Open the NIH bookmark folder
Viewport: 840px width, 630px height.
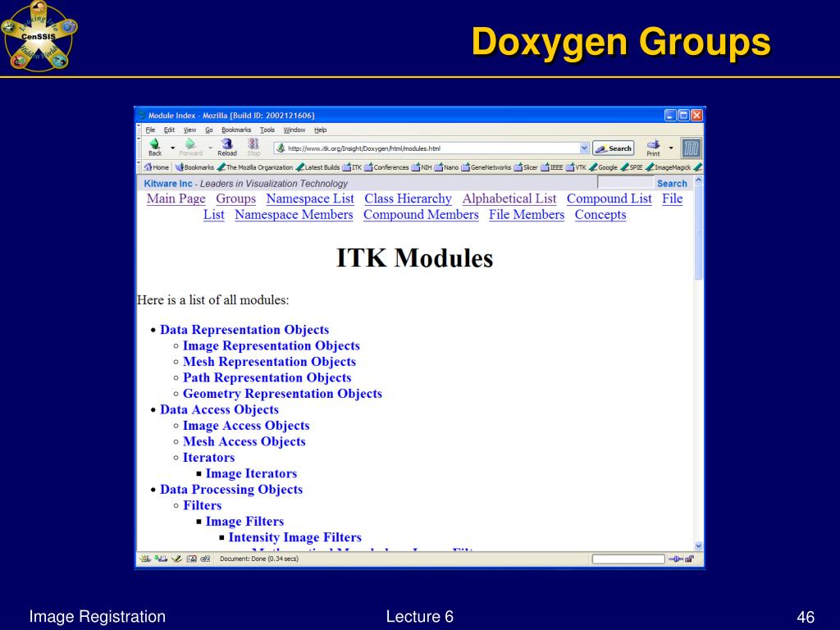pyautogui.click(x=422, y=167)
